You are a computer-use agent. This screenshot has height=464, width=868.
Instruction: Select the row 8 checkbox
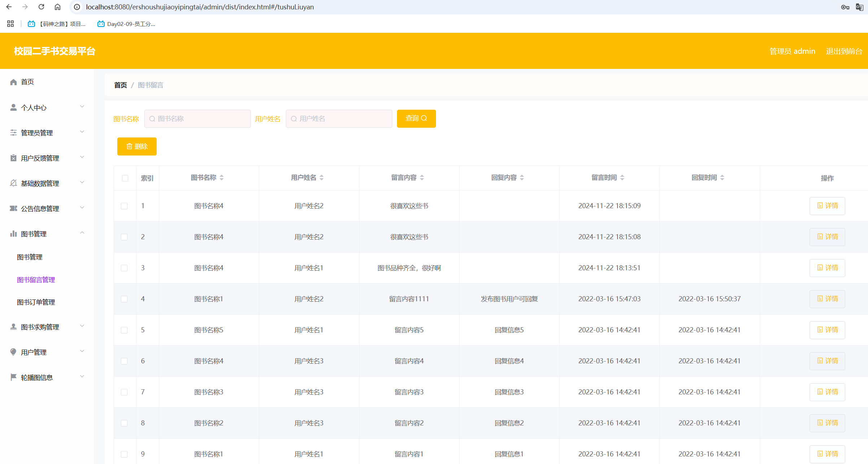(x=124, y=423)
